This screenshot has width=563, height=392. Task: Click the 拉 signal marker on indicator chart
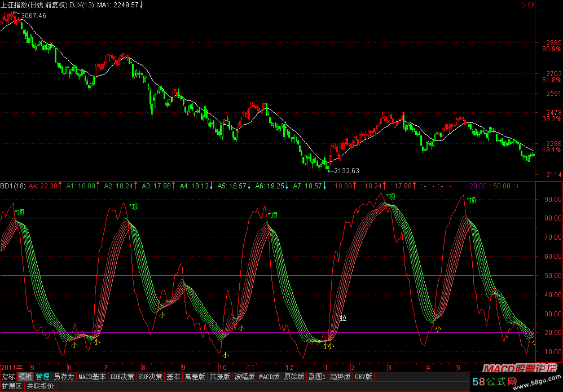point(342,319)
